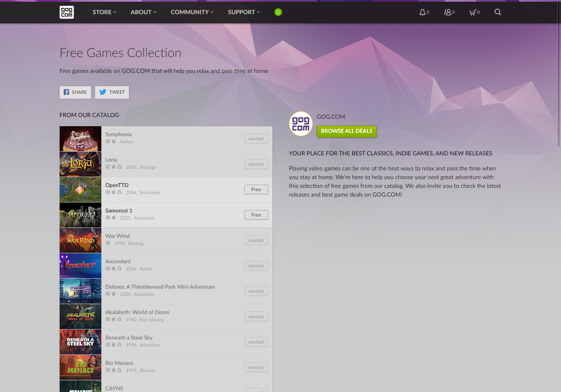This screenshot has height=392, width=561.
Task: Open the GOG.COM home logo
Action: [67, 12]
